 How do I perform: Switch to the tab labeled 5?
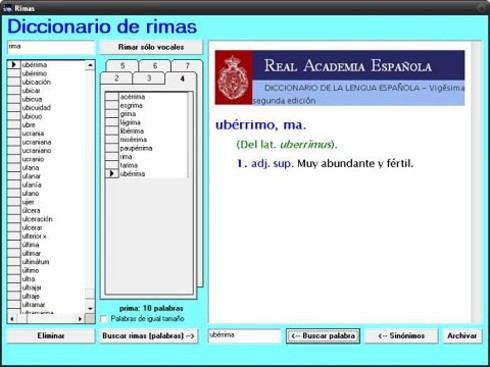122,66
